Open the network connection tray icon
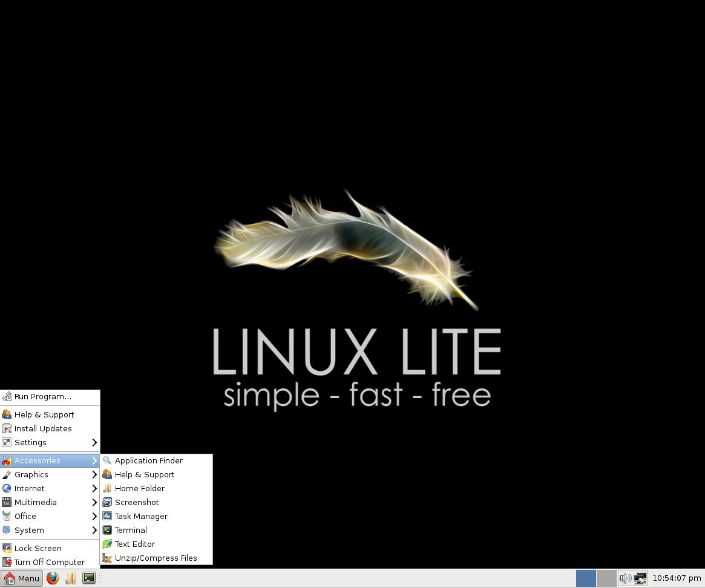 coord(640,578)
